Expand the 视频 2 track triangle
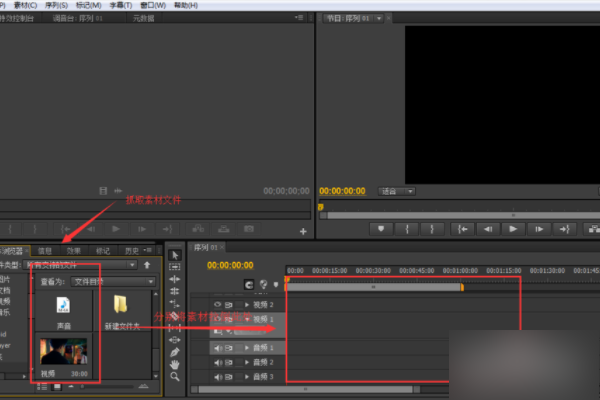The image size is (600, 400). click(x=247, y=305)
